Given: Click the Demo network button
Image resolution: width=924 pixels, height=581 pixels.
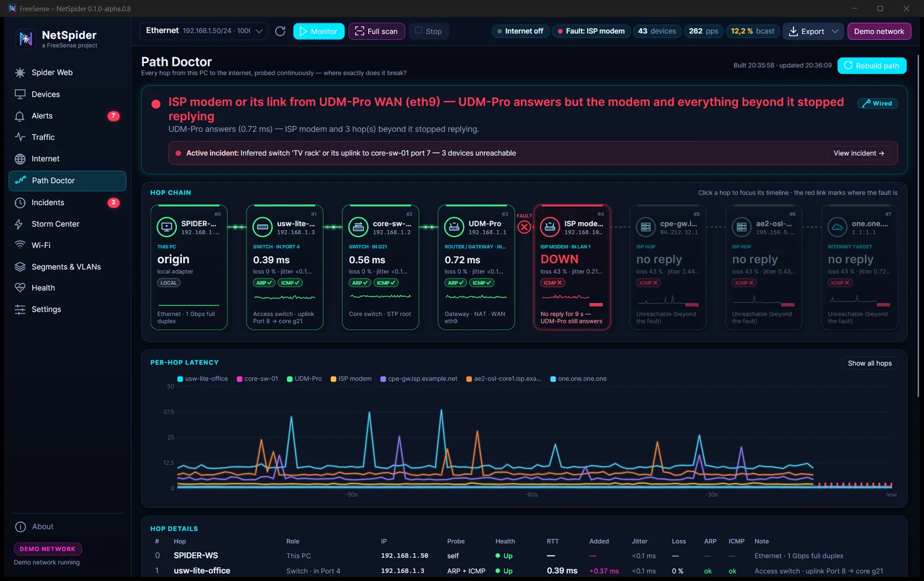Looking at the screenshot, I should (879, 31).
